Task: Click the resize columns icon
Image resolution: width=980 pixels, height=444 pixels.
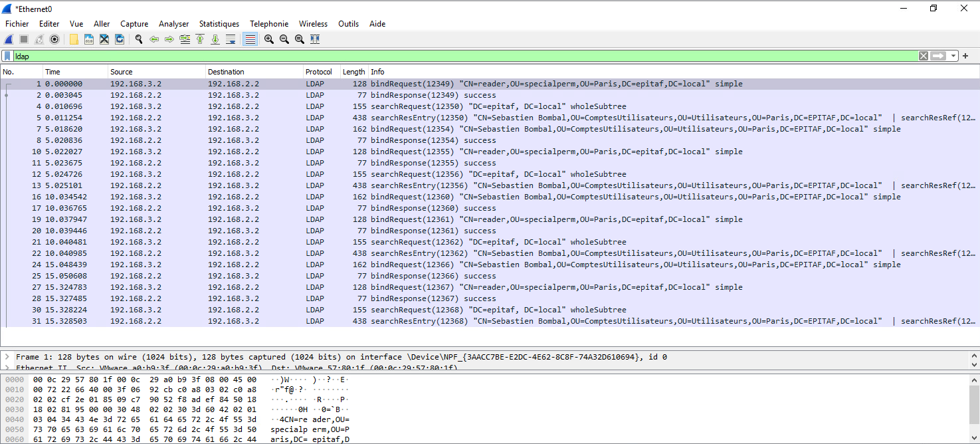Action: 315,39
